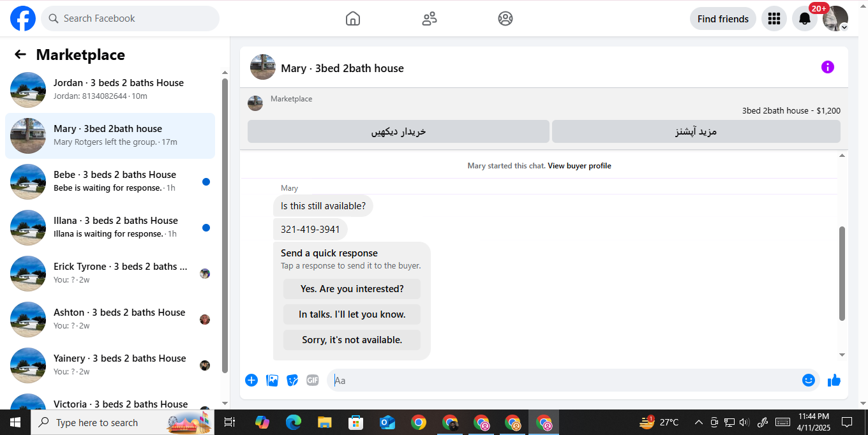Click the message Is this still available?
Screen dimensions: 868x435
click(x=323, y=206)
